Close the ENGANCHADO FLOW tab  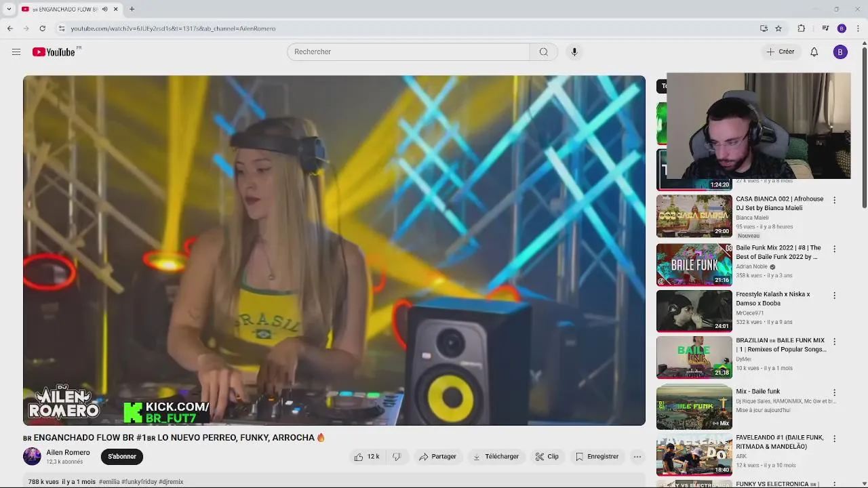115,9
